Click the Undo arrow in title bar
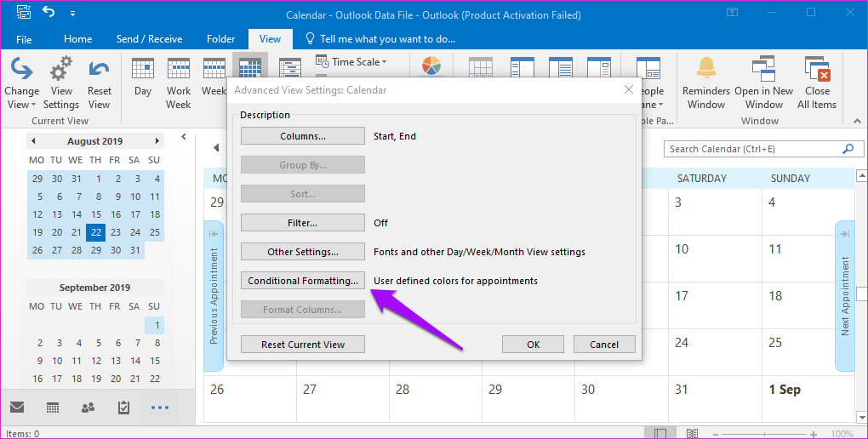 (x=49, y=11)
